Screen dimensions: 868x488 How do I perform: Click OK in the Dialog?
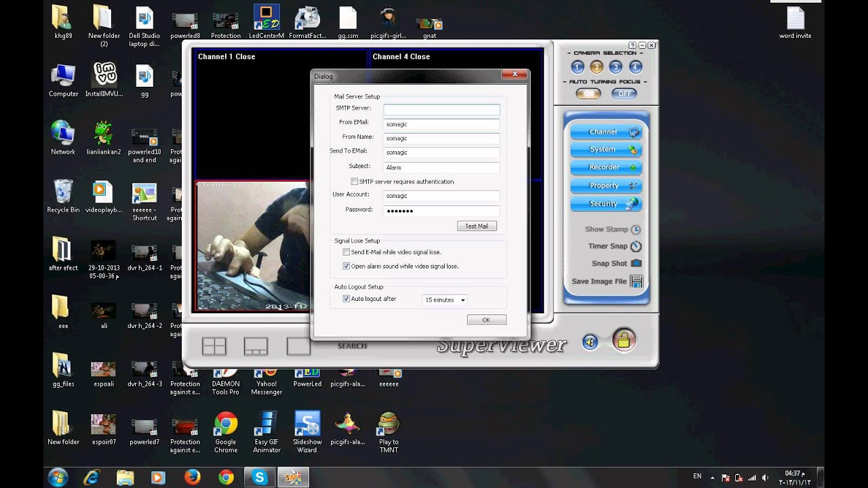click(x=486, y=320)
